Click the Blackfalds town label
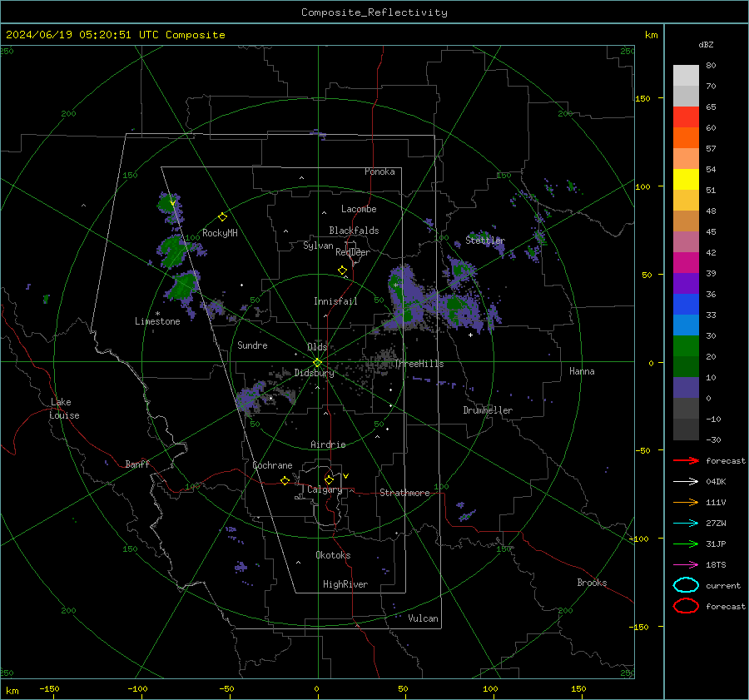The height and width of the screenshot is (700, 749). pyautogui.click(x=354, y=231)
